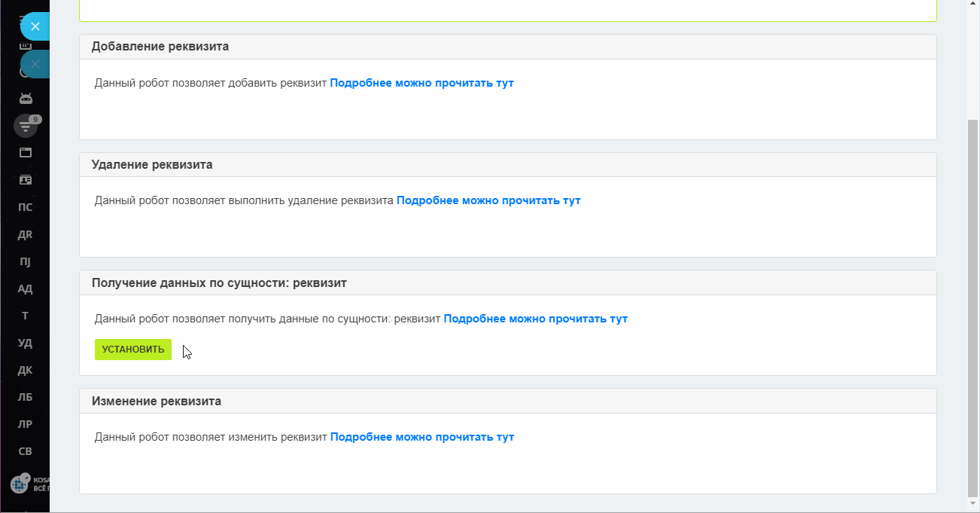Image resolution: width=980 pixels, height=513 pixels.
Task: Select the ПС sidebar item
Action: tap(25, 207)
